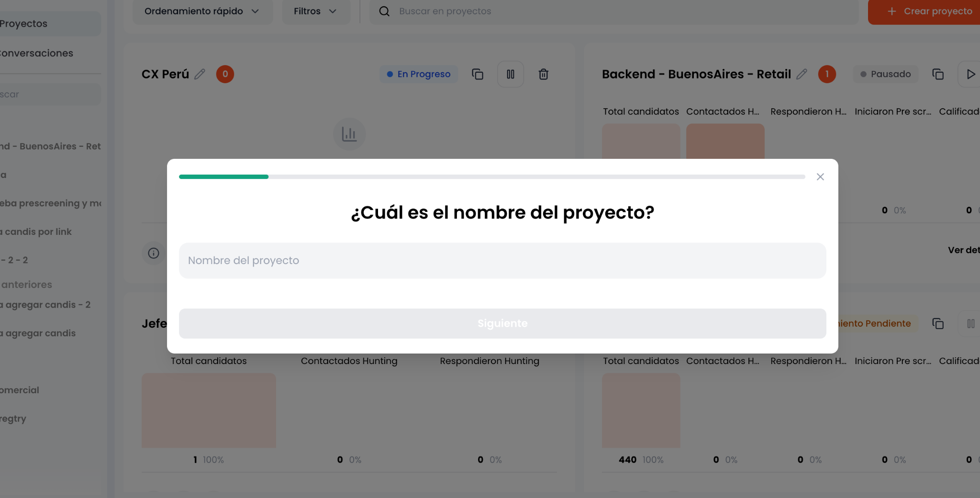The height and width of the screenshot is (498, 980).
Task: Click the sidebar search field
Action: pyautogui.click(x=50, y=94)
